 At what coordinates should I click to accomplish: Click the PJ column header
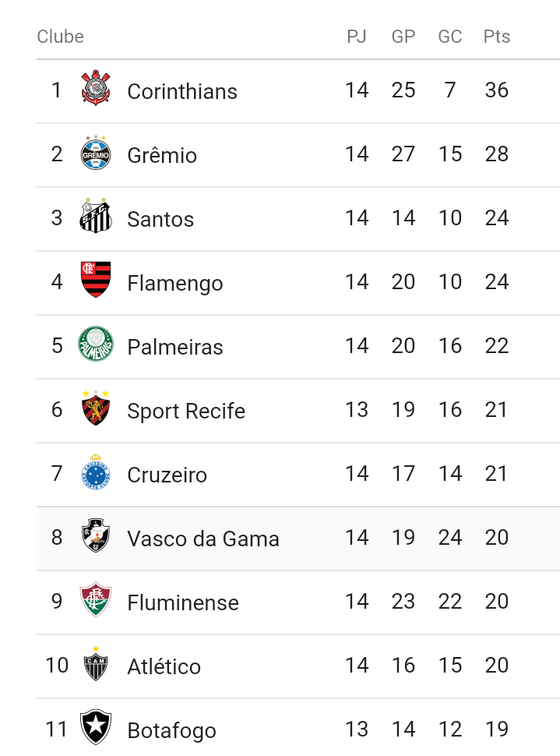pos(357,37)
